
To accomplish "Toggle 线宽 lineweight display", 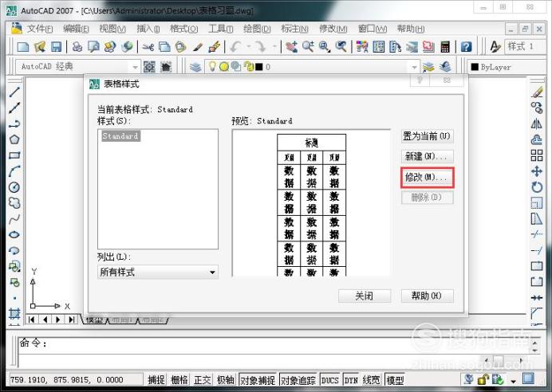I will pos(372,380).
